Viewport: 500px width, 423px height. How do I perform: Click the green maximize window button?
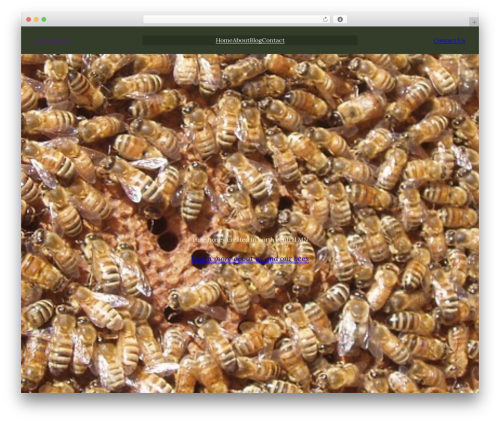44,19
